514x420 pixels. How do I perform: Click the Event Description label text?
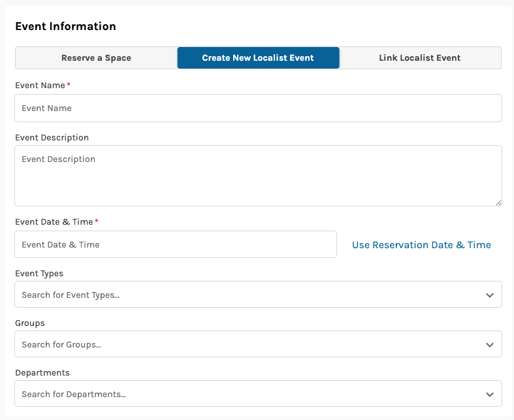(x=52, y=138)
